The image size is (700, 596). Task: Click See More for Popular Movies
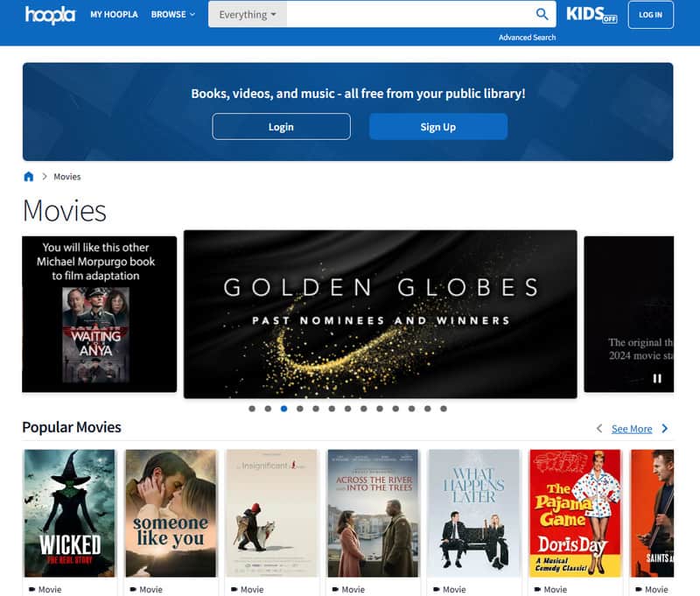[x=631, y=429]
